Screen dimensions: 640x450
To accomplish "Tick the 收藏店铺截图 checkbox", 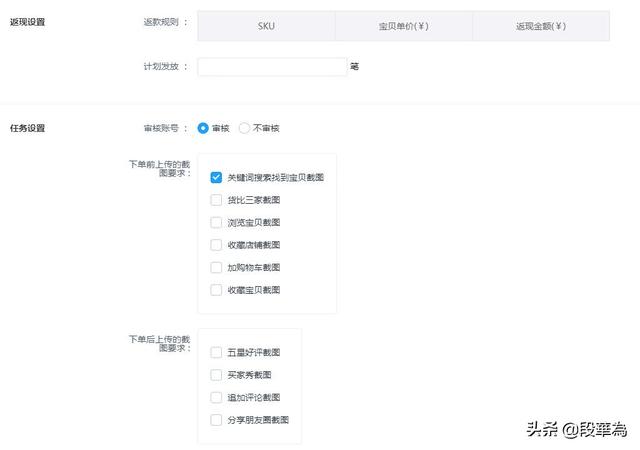I will point(216,245).
